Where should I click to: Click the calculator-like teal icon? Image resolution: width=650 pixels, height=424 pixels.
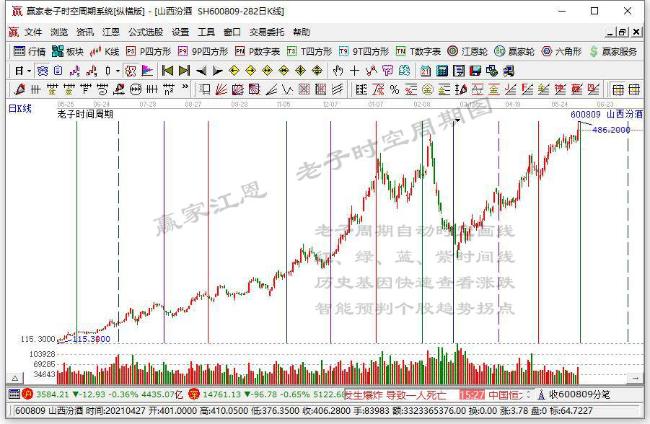442,71
